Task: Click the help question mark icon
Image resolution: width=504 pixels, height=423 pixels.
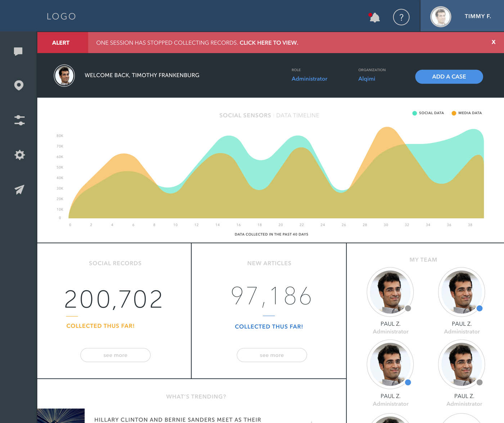Action: pyautogui.click(x=401, y=17)
